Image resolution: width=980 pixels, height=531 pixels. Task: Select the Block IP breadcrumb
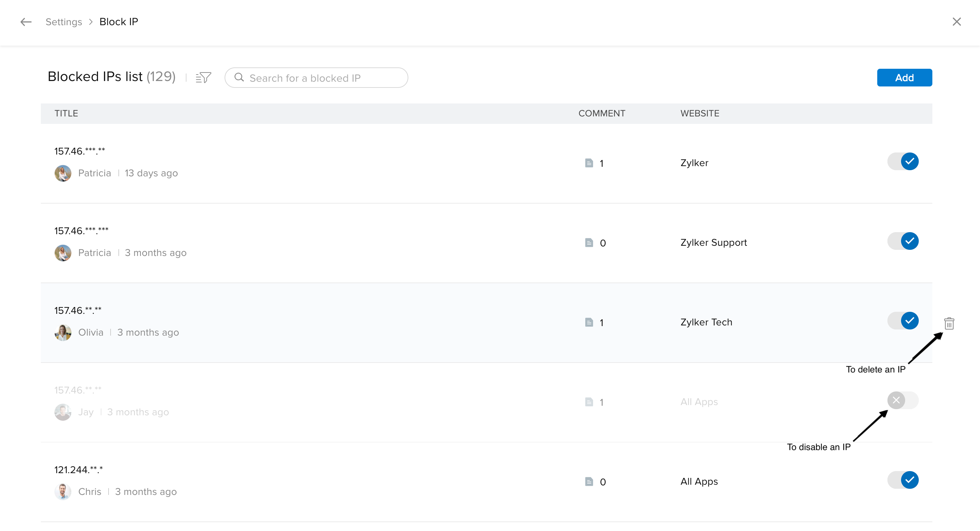[119, 22]
